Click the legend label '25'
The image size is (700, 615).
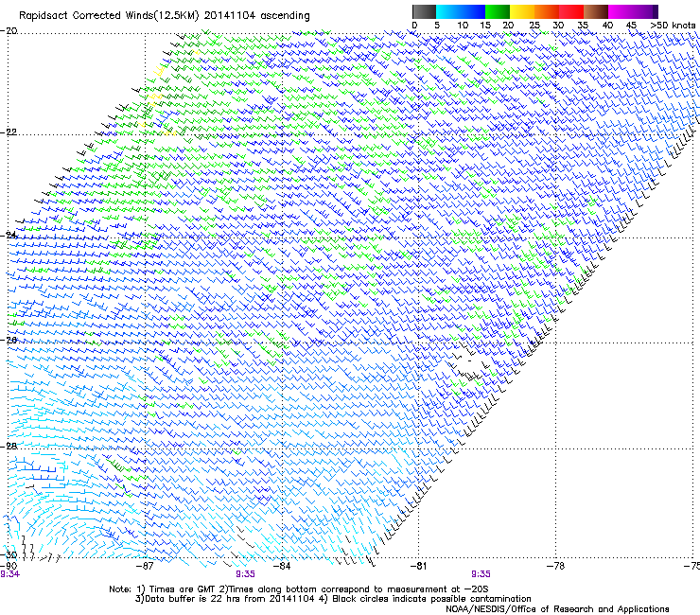coord(534,26)
